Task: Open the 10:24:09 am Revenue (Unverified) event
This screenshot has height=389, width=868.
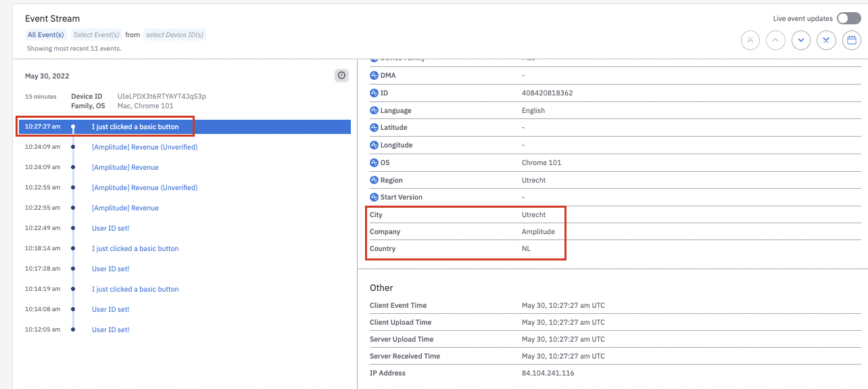Action: [x=145, y=147]
